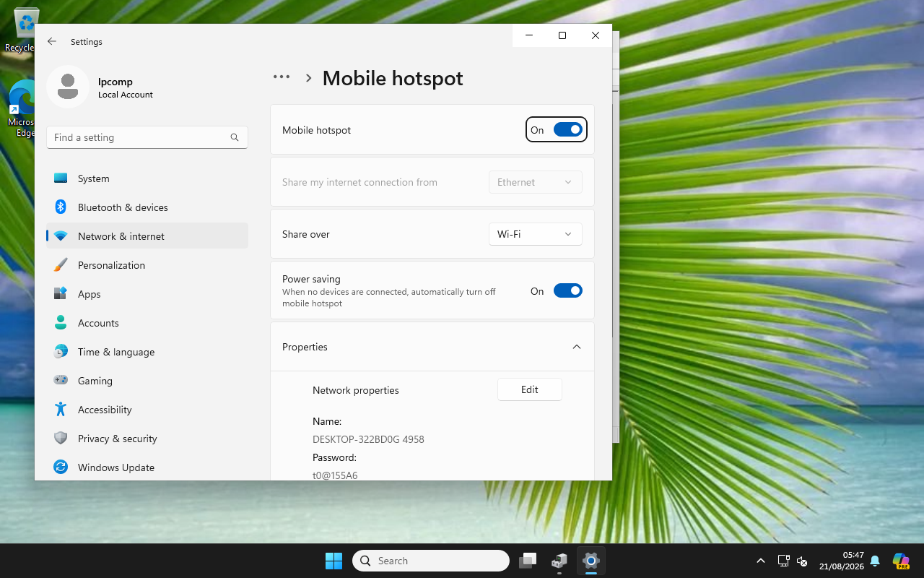Open Accessibility via its figure icon

point(61,410)
